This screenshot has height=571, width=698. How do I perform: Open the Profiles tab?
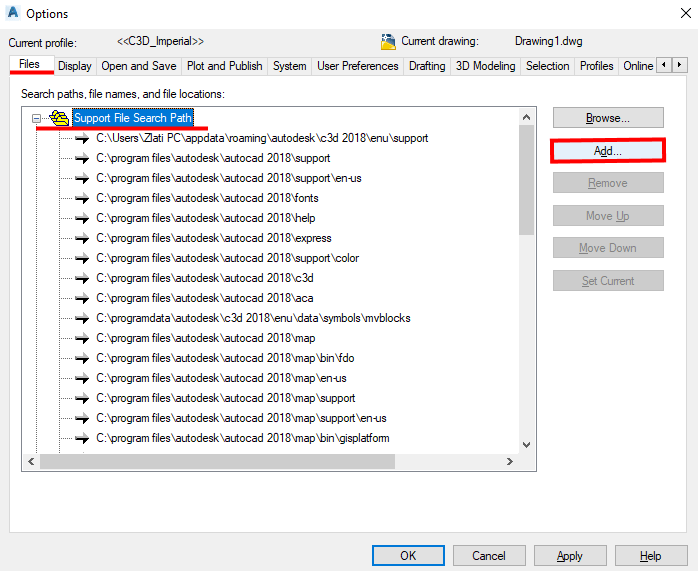(x=597, y=66)
